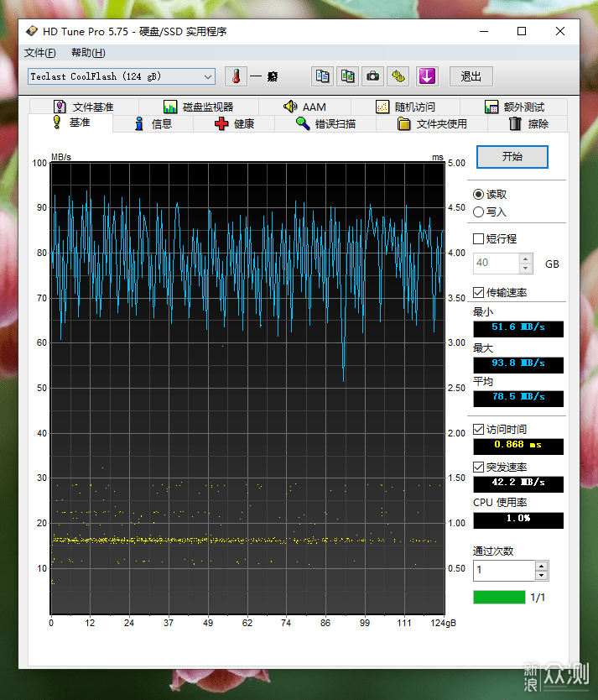Toggle the 突发速率 checkbox
This screenshot has height=700, width=598.
pyautogui.click(x=479, y=467)
